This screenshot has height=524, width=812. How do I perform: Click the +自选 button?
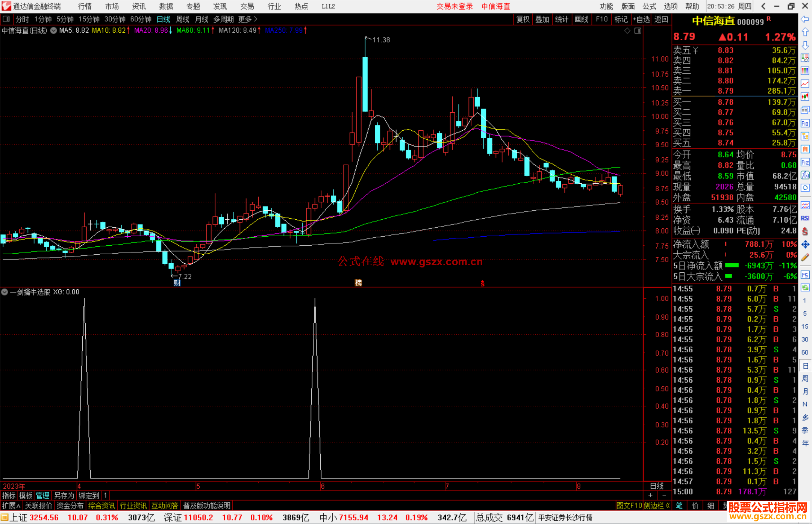coord(641,19)
